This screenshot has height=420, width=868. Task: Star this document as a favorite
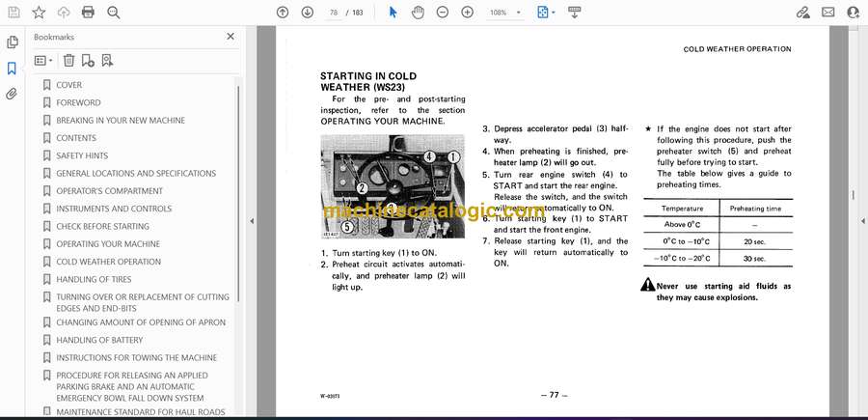tap(39, 13)
